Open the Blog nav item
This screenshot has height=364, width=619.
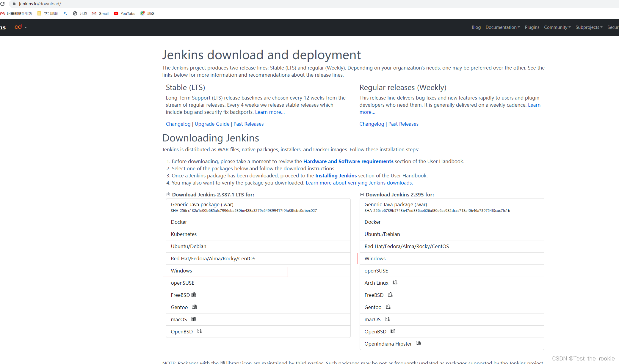click(x=476, y=27)
